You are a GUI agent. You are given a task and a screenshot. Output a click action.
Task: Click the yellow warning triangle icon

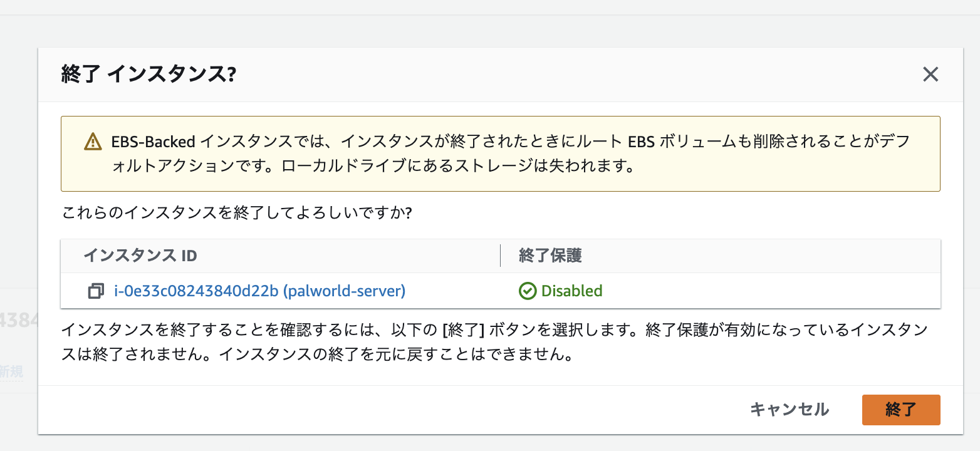tap(92, 142)
